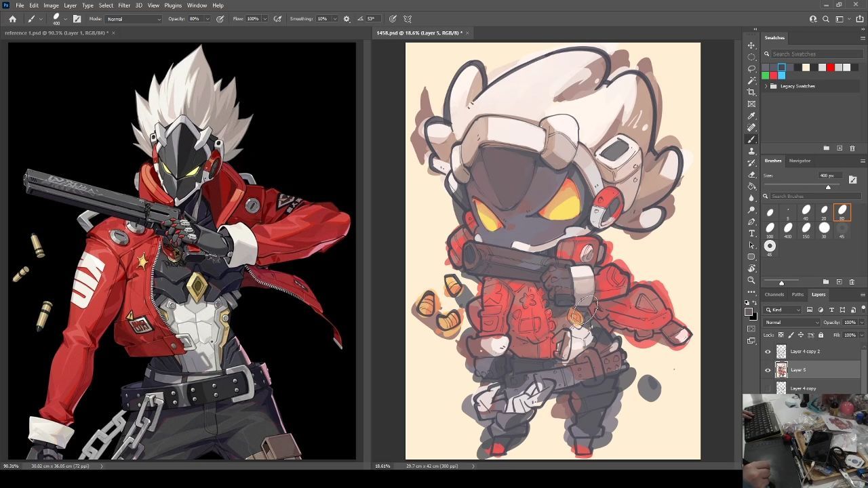Hide Layer 5 visibility eye
The height and width of the screenshot is (488, 868).
point(768,370)
